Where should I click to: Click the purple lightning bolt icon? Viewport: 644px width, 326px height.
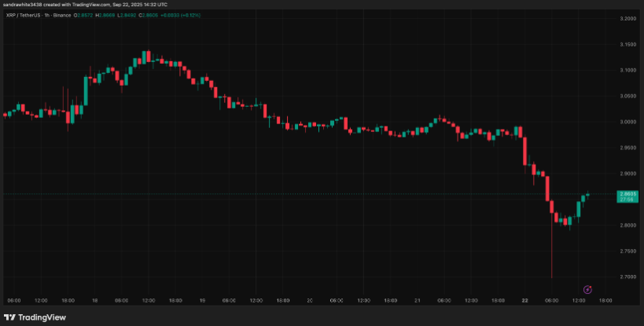tap(587, 290)
